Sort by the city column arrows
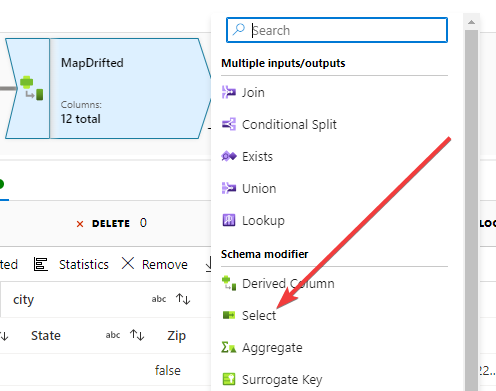Screen dimensions: 496x391 [x=183, y=299]
